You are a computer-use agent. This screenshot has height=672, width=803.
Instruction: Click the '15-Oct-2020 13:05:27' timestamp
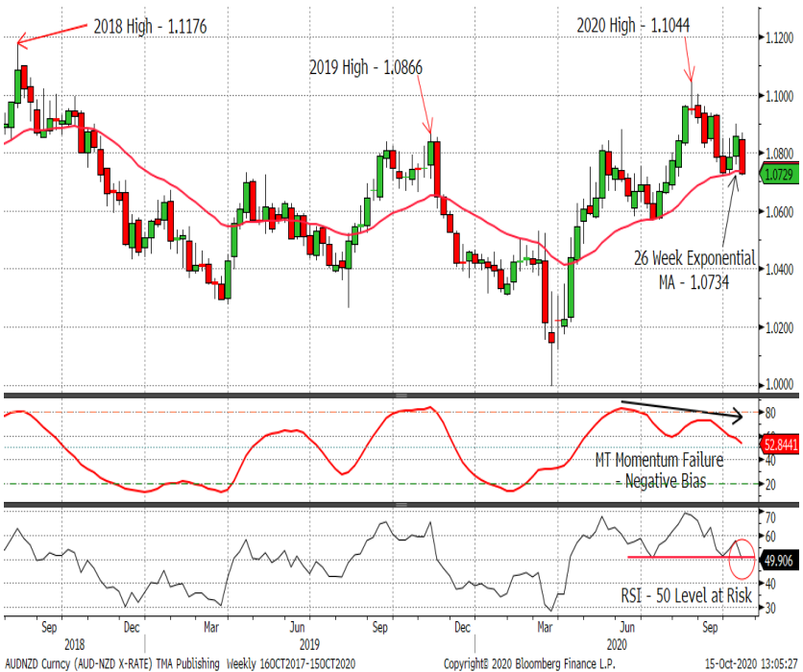click(751, 663)
